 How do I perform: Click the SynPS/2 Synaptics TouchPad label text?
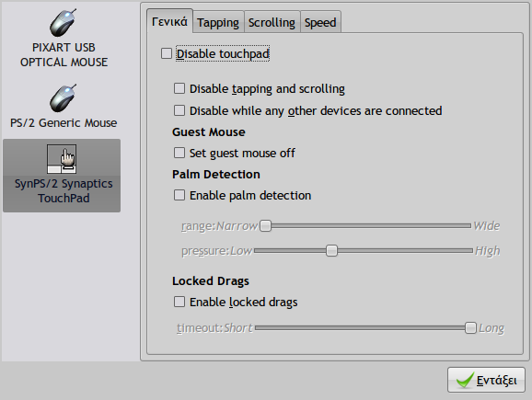pyautogui.click(x=64, y=190)
